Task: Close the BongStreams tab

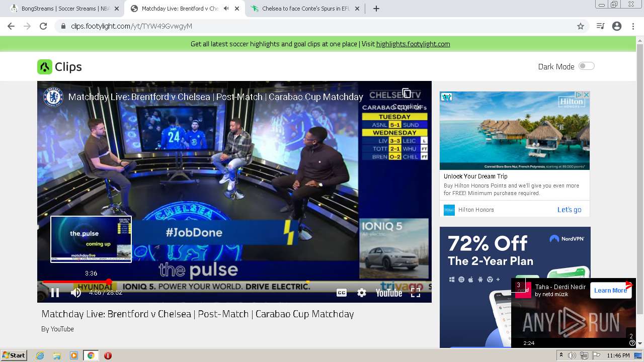Action: 117,9
